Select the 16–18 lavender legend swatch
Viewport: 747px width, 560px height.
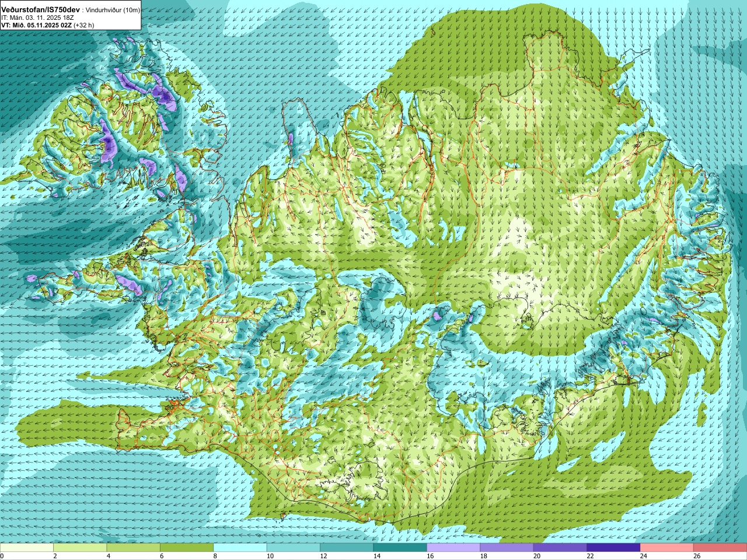(453, 548)
